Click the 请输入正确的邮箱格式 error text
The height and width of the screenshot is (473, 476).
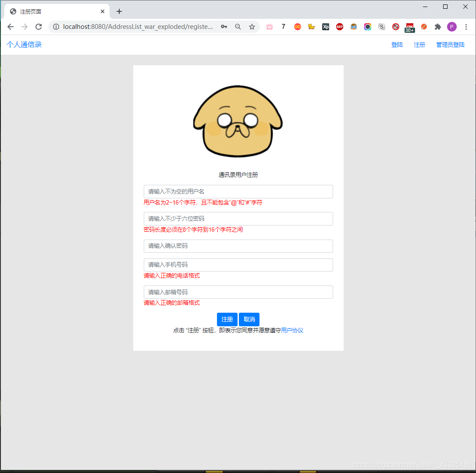(x=171, y=303)
